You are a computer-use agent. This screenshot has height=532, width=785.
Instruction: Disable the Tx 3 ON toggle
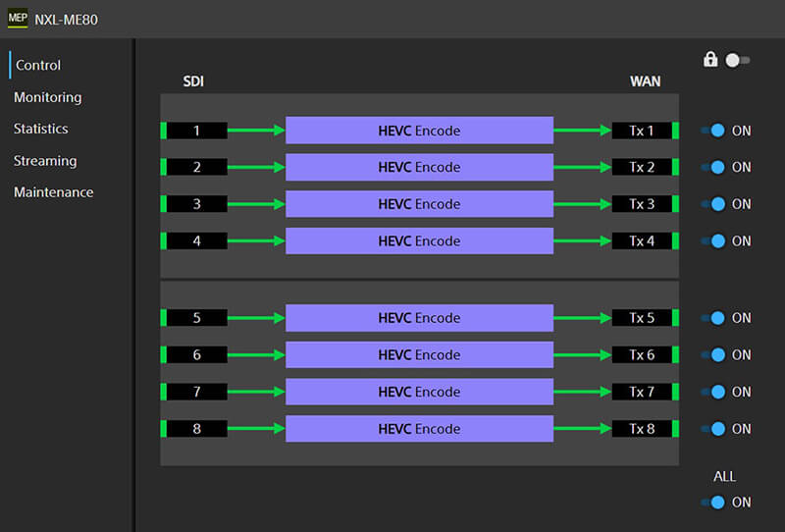[x=713, y=204]
